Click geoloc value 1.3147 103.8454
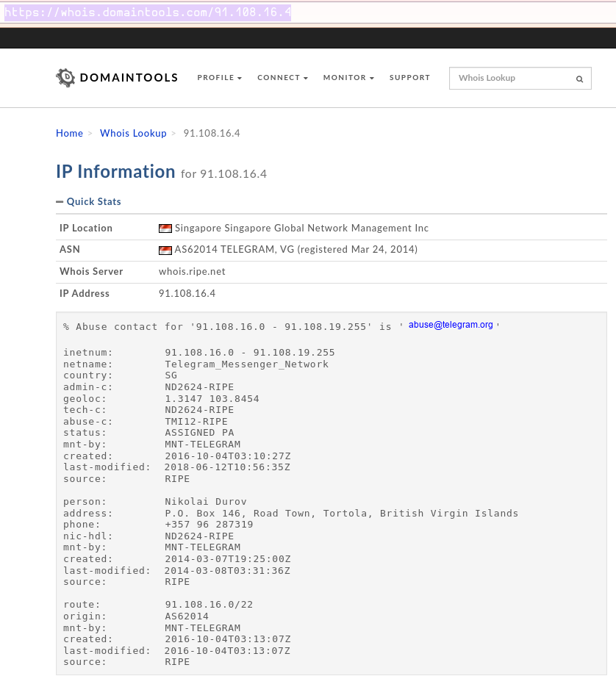The image size is (616, 687). point(212,399)
